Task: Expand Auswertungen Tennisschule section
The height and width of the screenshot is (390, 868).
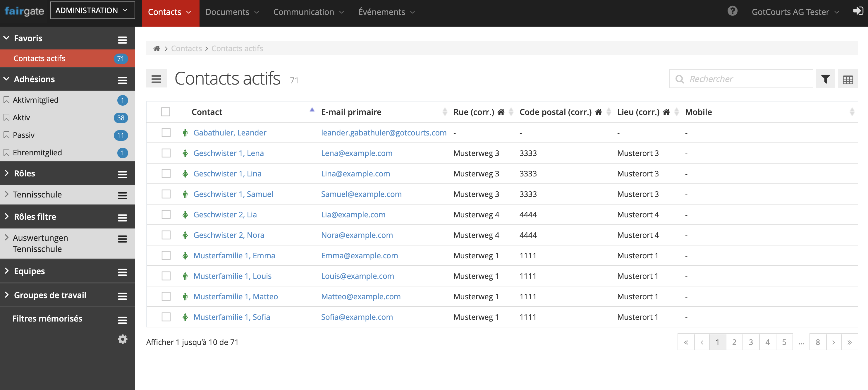Action: coord(6,237)
